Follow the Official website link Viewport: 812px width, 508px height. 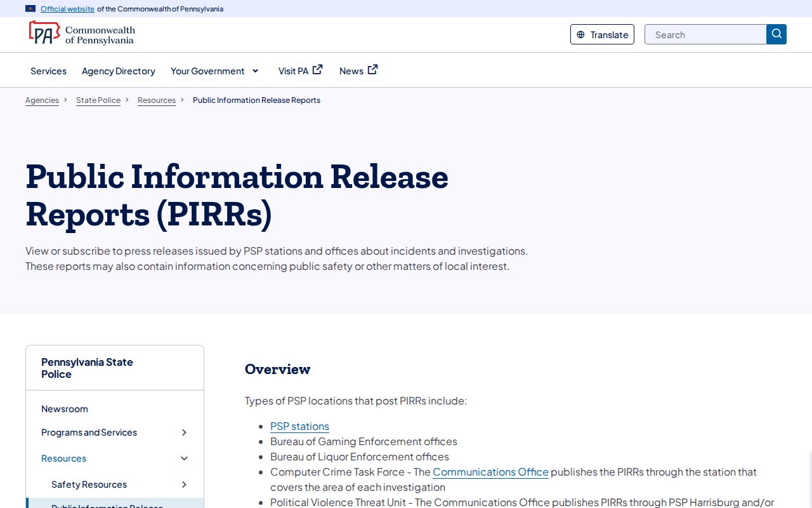coord(67,9)
